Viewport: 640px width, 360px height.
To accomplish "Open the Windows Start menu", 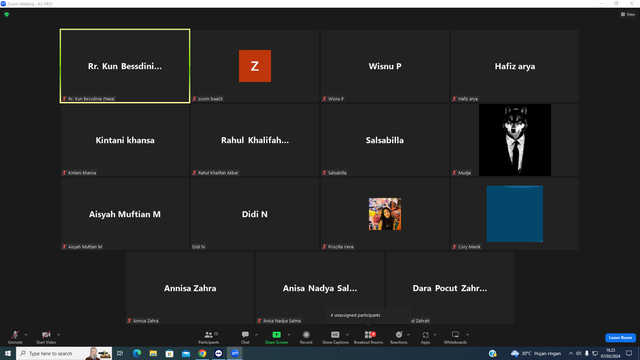I will click(8, 353).
